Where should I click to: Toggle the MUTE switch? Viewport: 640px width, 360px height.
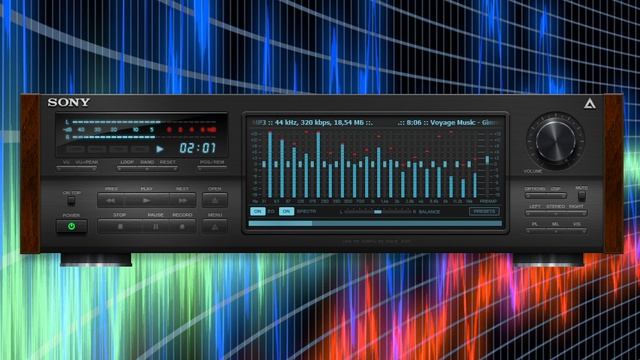pos(582,196)
